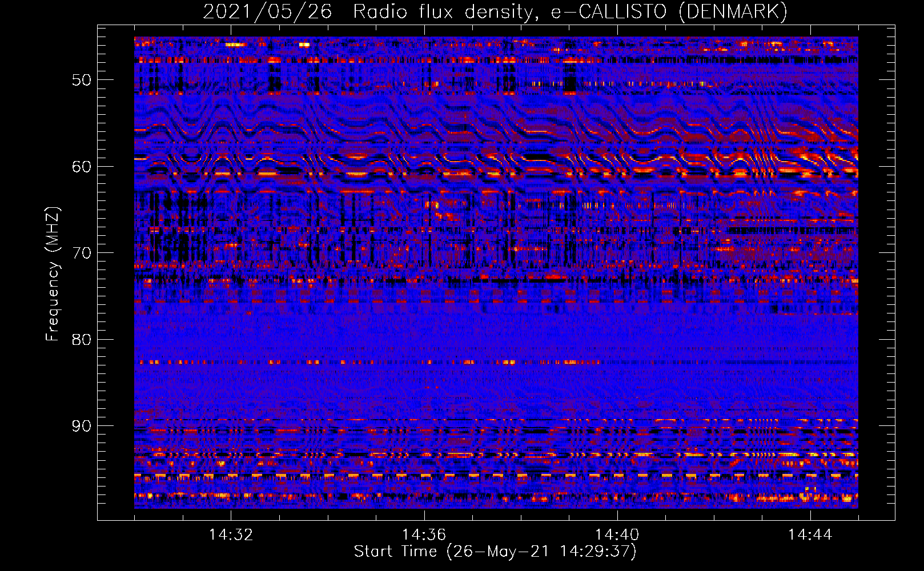Click the 14:44 time tick label

810,535
